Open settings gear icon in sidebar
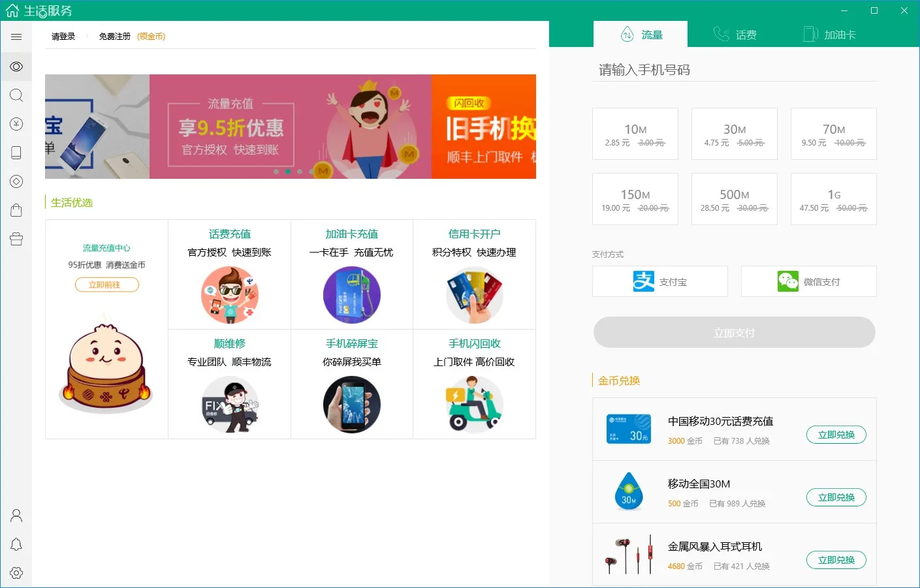The width and height of the screenshot is (920, 588). [x=16, y=573]
